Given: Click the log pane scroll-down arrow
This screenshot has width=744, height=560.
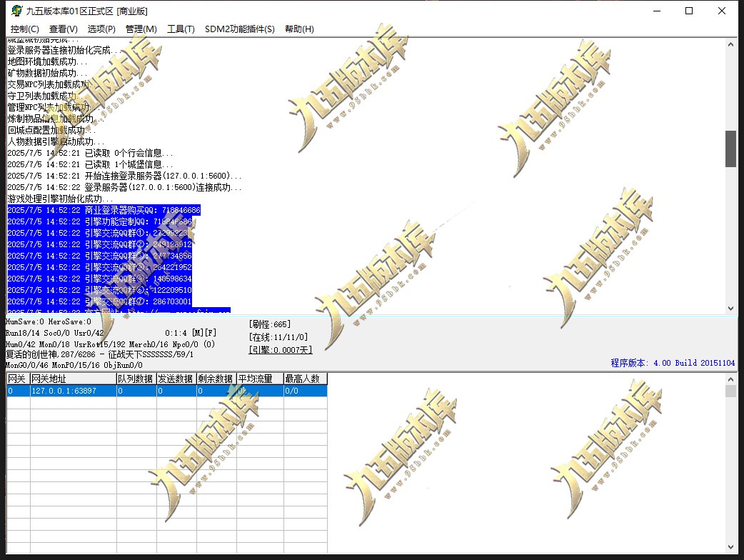Looking at the screenshot, I should pyautogui.click(x=730, y=309).
